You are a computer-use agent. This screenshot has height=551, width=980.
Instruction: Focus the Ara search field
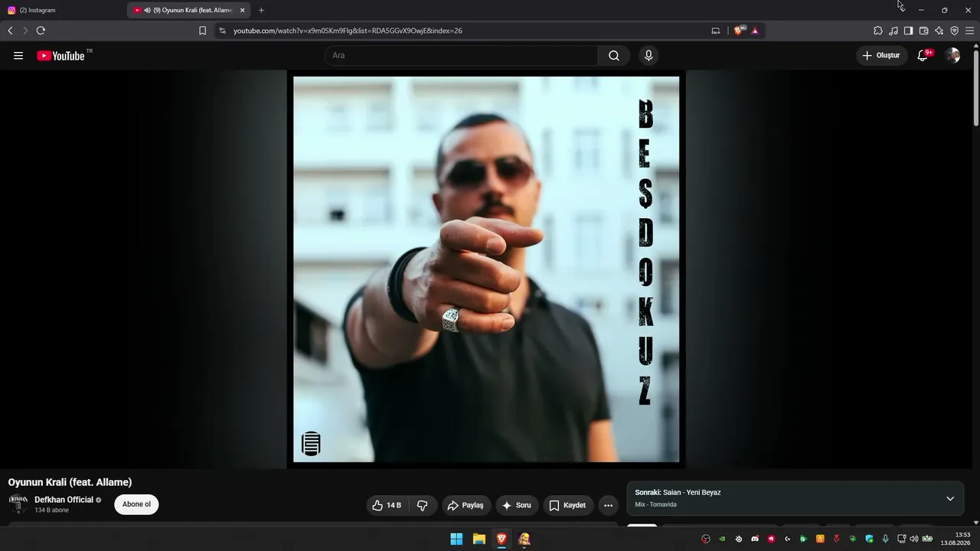click(461, 55)
